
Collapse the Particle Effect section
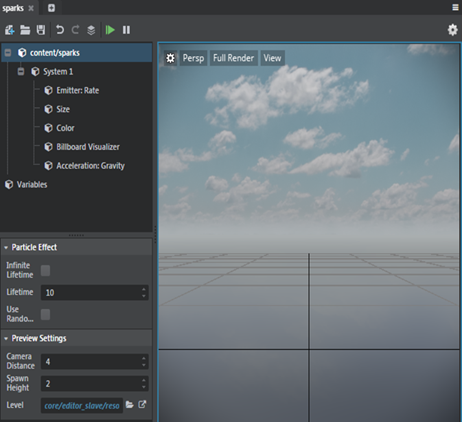click(6, 248)
